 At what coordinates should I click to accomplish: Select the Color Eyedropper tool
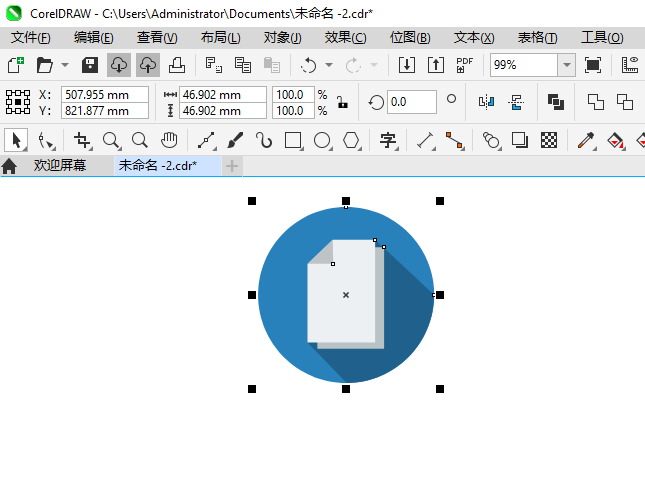[586, 140]
